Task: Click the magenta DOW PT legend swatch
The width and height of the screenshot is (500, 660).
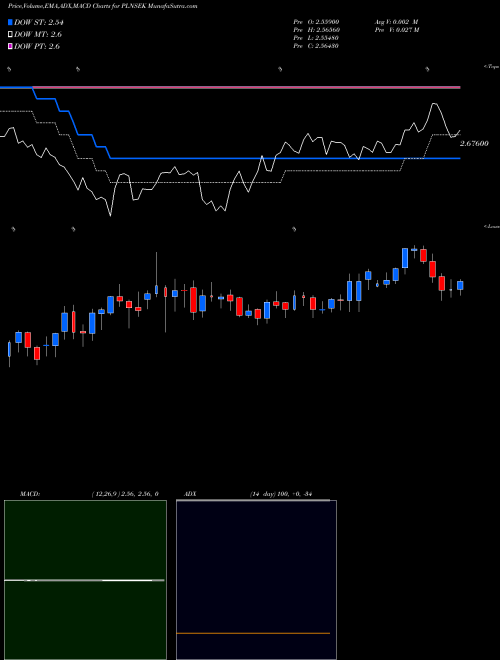Action: (10, 46)
